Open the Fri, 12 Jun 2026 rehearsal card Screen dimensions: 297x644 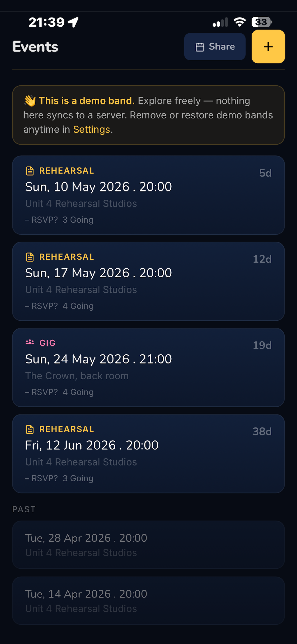coord(148,454)
